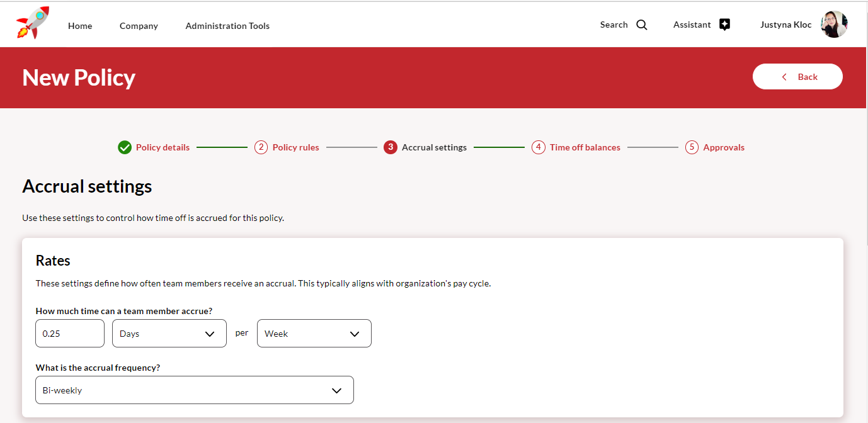
Task: Open Administration Tools menu
Action: 227,26
